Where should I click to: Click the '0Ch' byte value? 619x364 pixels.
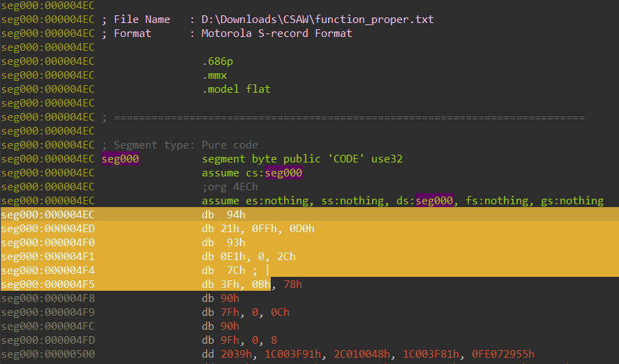click(x=281, y=312)
